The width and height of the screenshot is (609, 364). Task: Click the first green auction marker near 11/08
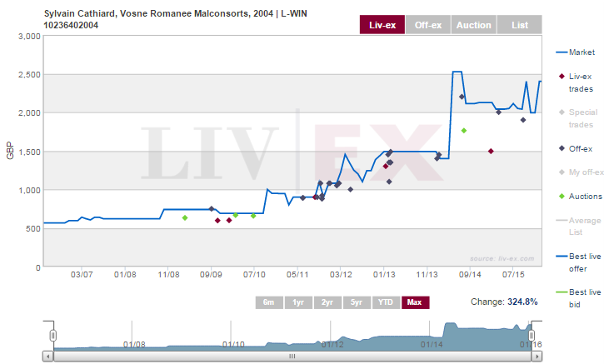(x=185, y=217)
